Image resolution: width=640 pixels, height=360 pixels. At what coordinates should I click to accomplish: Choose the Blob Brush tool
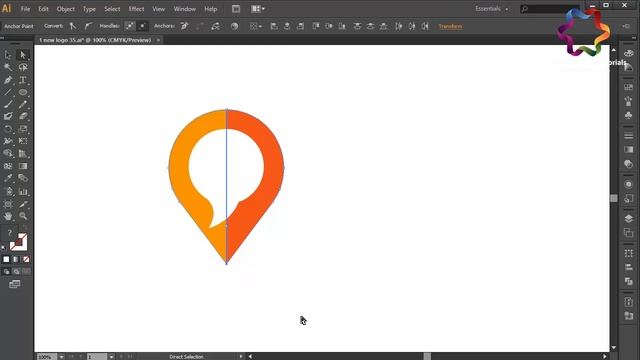click(8, 117)
